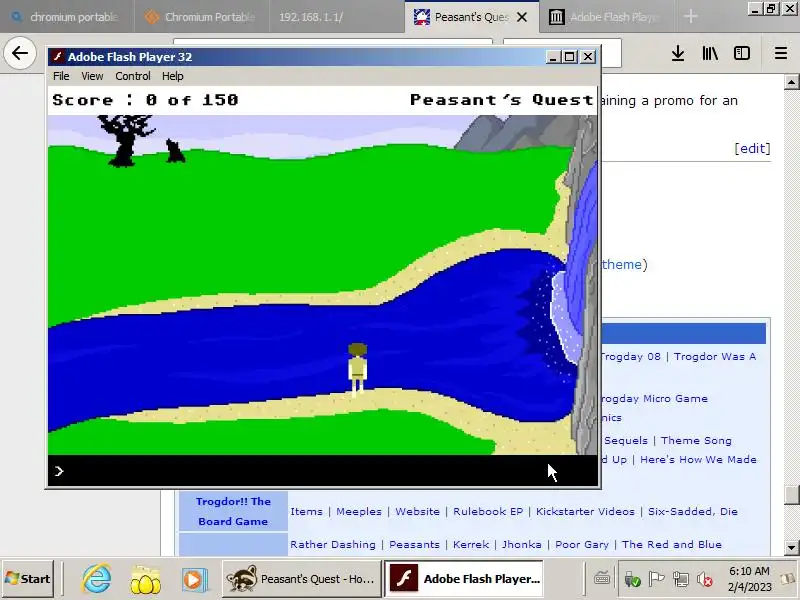
Task: Click the Action Center flag tray icon
Action: tap(656, 579)
